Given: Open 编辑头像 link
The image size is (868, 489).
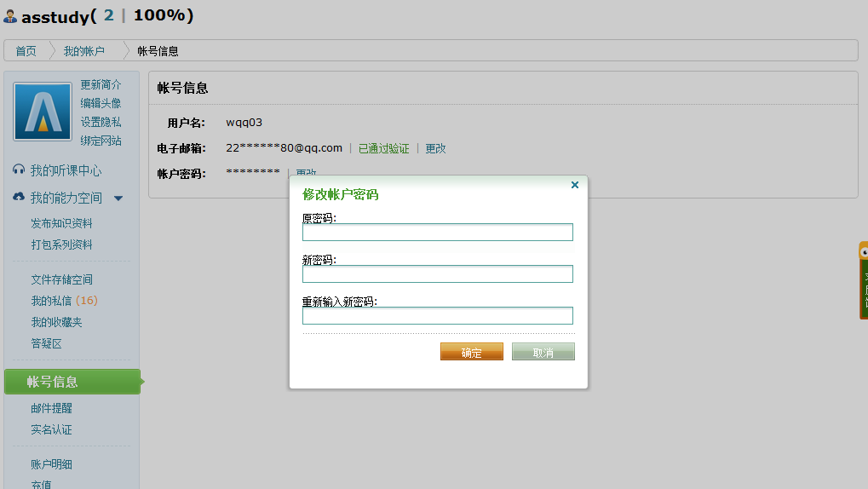Looking at the screenshot, I should [x=101, y=104].
